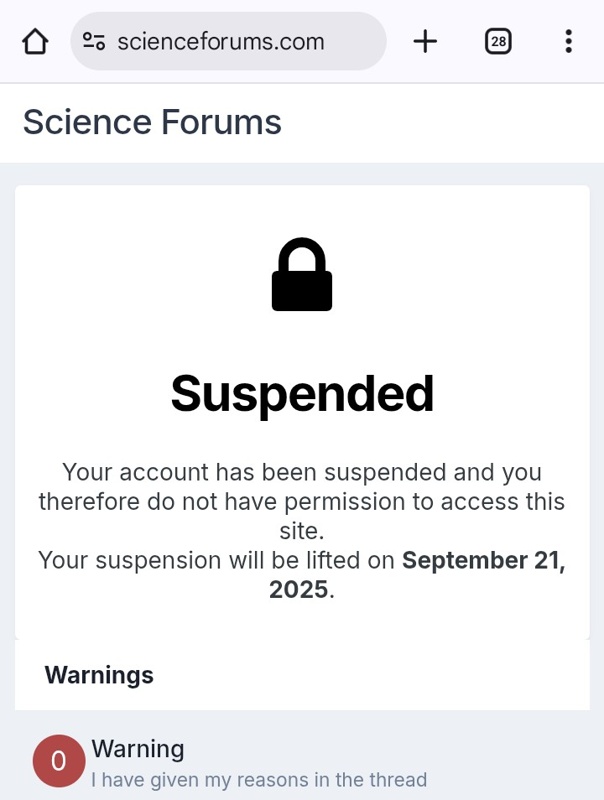Go to Science Forums header title

[152, 122]
